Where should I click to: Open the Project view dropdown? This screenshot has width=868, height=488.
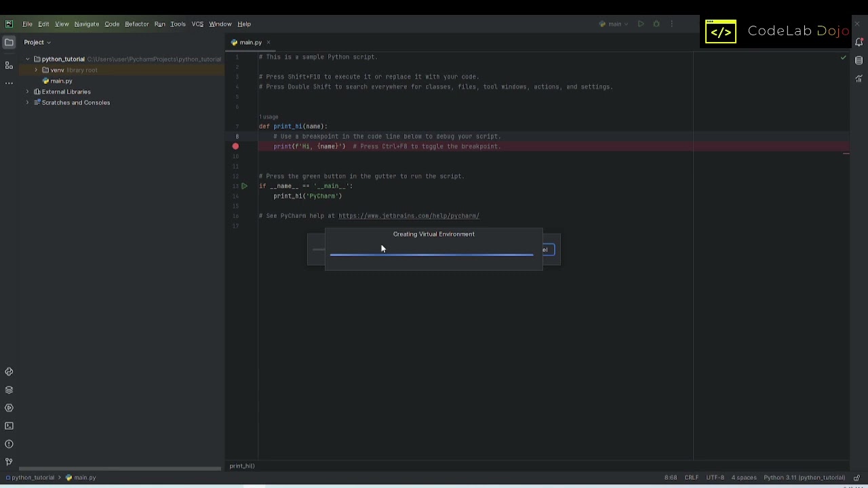tap(37, 42)
